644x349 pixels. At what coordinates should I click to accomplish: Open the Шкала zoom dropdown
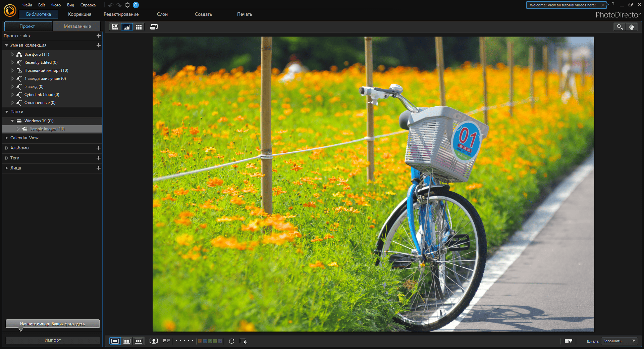(x=619, y=341)
